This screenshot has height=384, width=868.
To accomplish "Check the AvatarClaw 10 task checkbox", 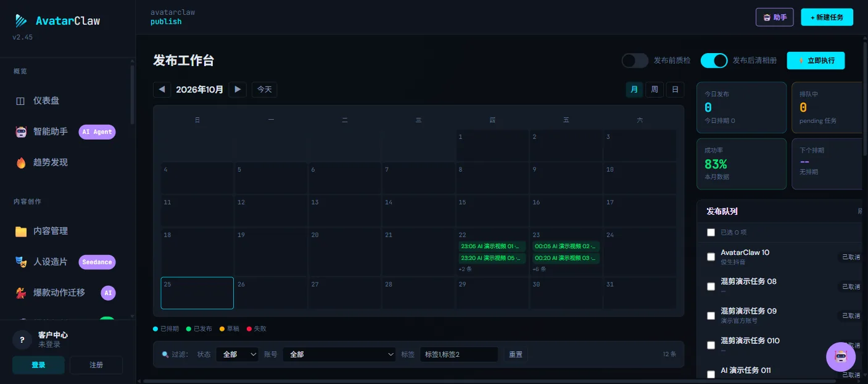I will (x=711, y=257).
